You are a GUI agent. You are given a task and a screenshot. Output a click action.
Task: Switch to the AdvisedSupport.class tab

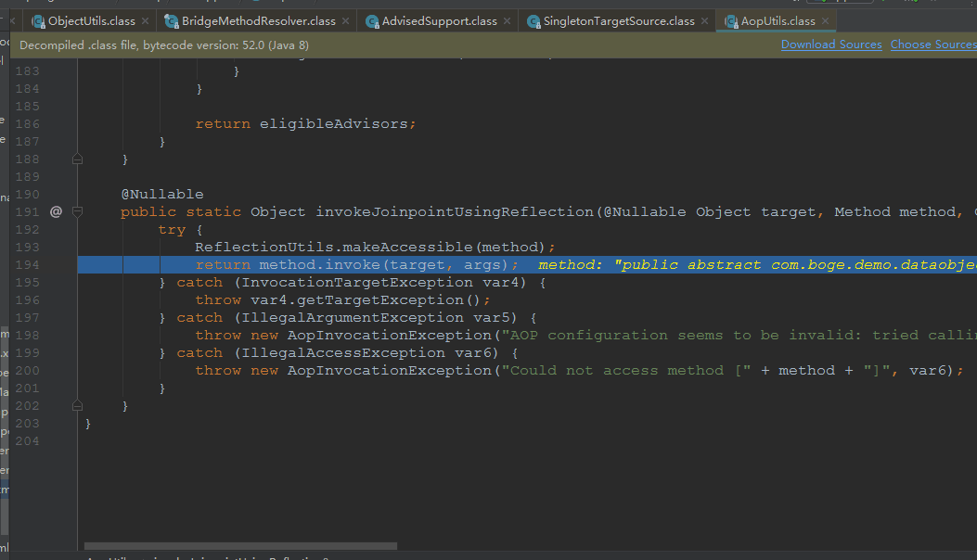click(439, 21)
